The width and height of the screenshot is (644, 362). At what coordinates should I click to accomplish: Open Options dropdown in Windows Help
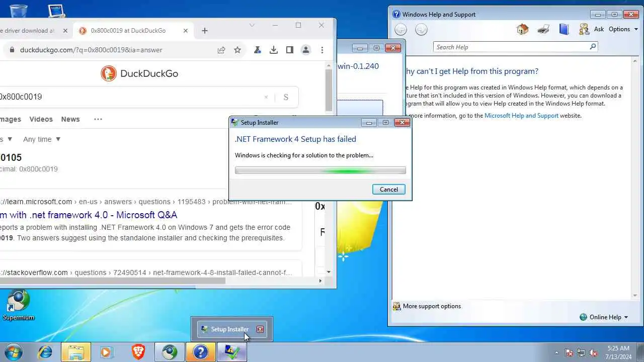pos(623,29)
